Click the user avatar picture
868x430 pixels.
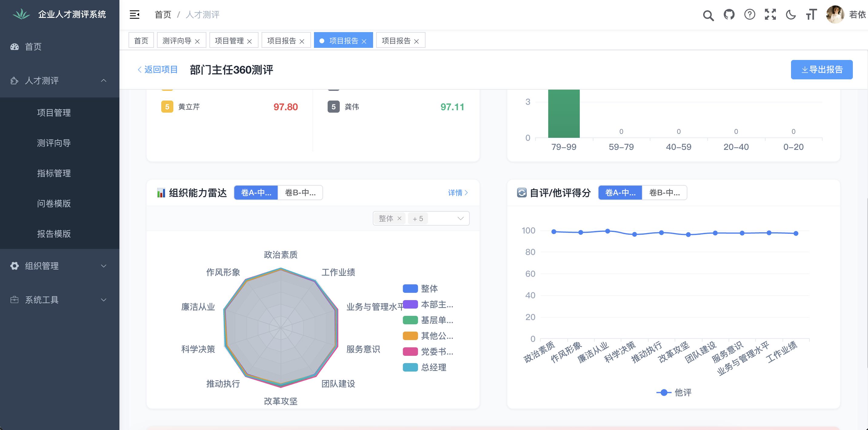(x=835, y=15)
